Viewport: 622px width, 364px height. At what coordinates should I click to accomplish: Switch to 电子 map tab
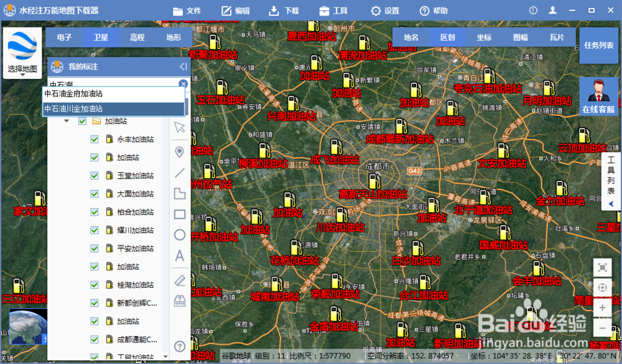click(64, 38)
